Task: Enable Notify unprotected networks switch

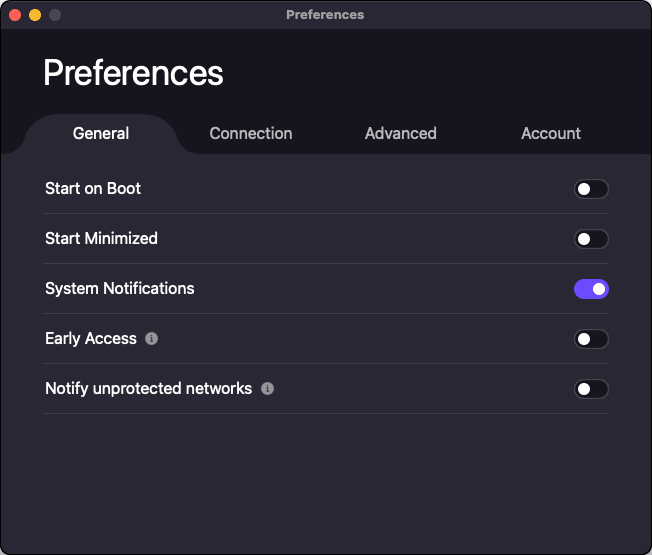Action: click(591, 389)
